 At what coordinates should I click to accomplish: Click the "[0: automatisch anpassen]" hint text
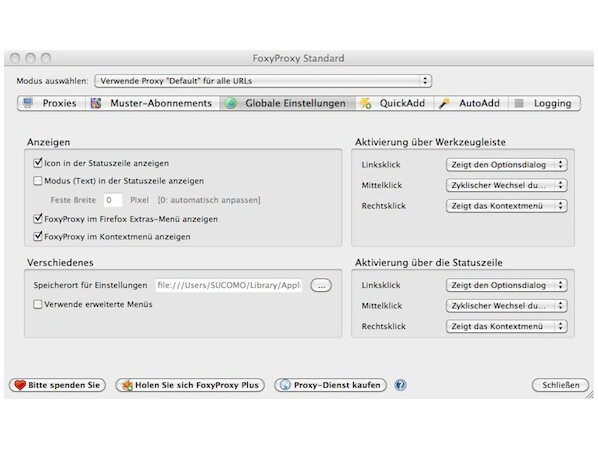click(x=209, y=200)
